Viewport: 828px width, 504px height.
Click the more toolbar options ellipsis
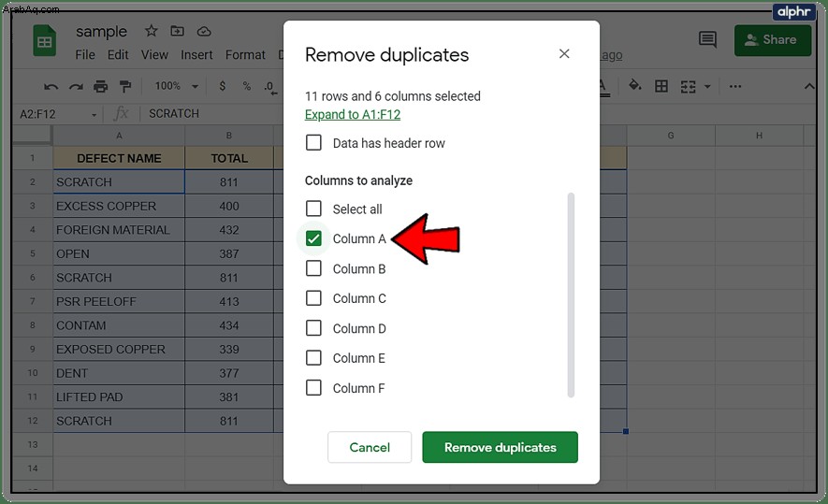735,86
